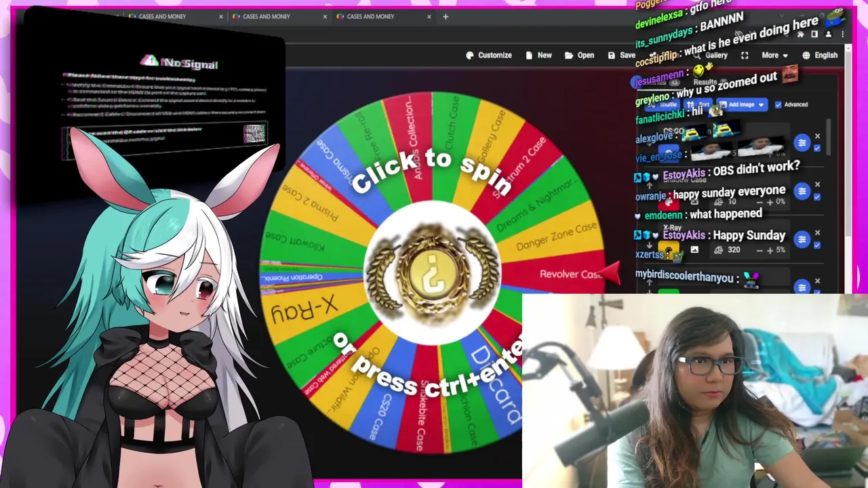
Task: Remove the X-Ray entry
Action: (x=817, y=232)
